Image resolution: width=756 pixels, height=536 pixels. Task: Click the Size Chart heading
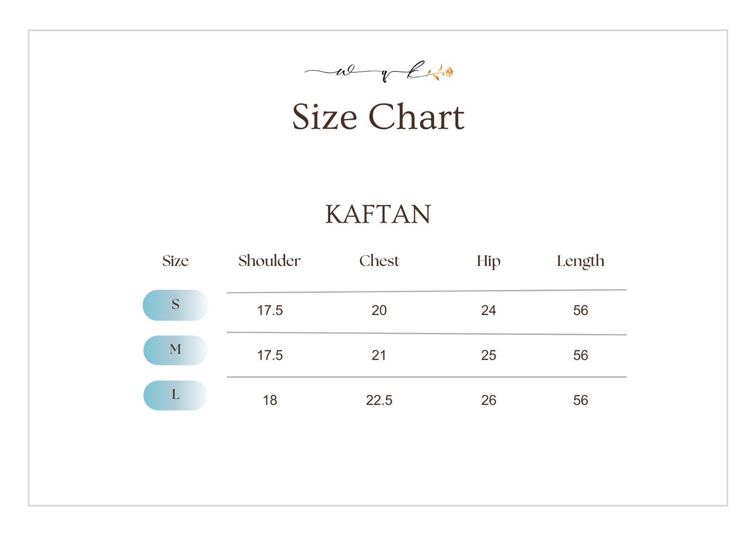coord(378,117)
